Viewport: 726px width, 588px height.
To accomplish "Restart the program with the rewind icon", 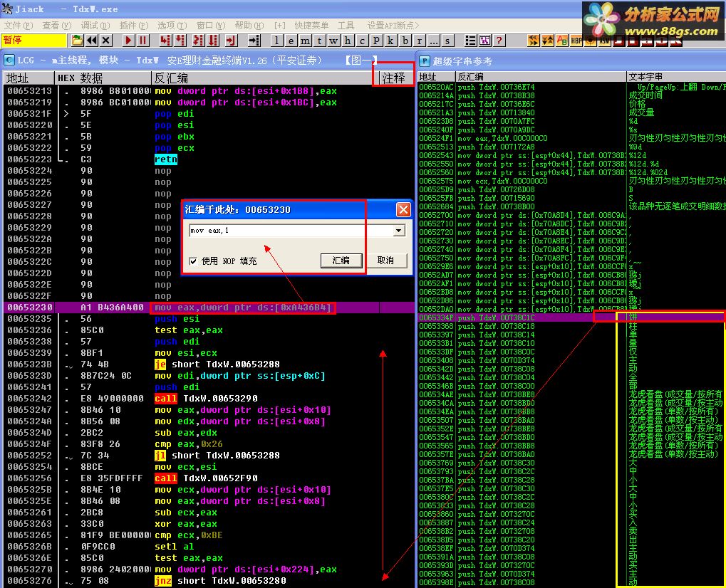I will click(x=92, y=41).
